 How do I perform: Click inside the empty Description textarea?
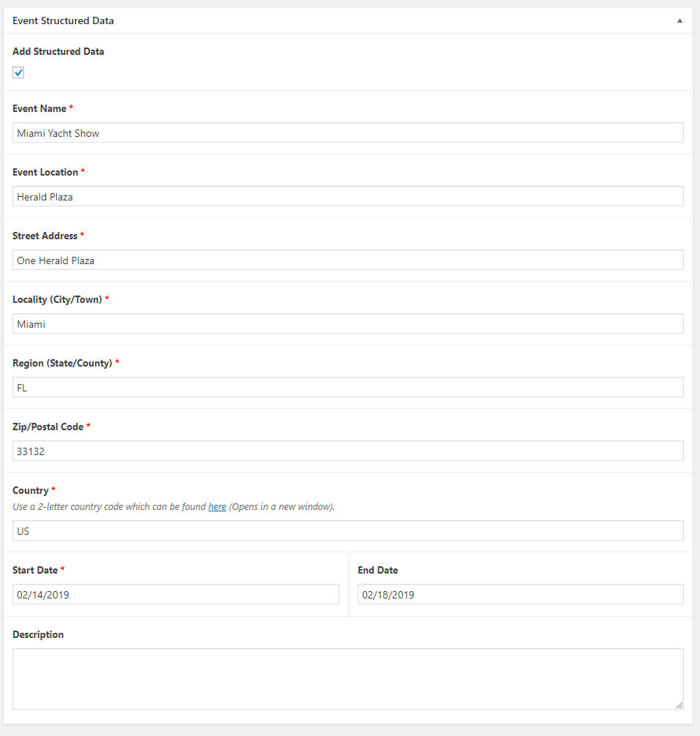(x=348, y=679)
